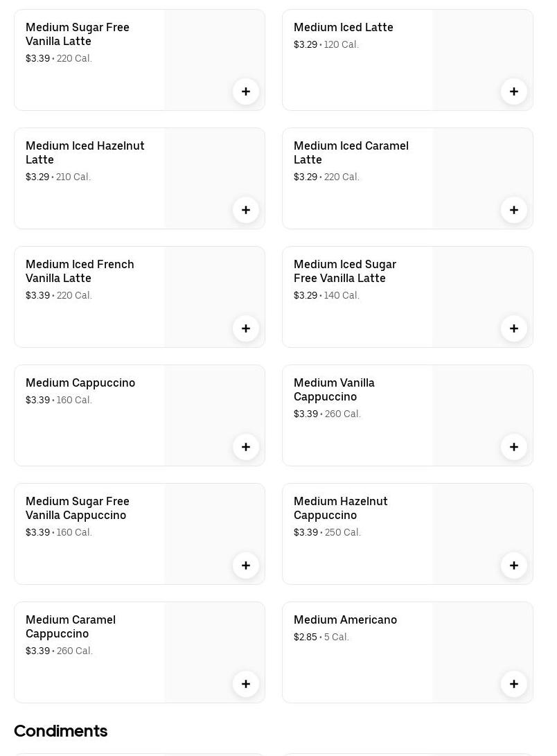The width and height of the screenshot is (557, 756).
Task: Click the Condiments section heading
Action: pos(60,731)
